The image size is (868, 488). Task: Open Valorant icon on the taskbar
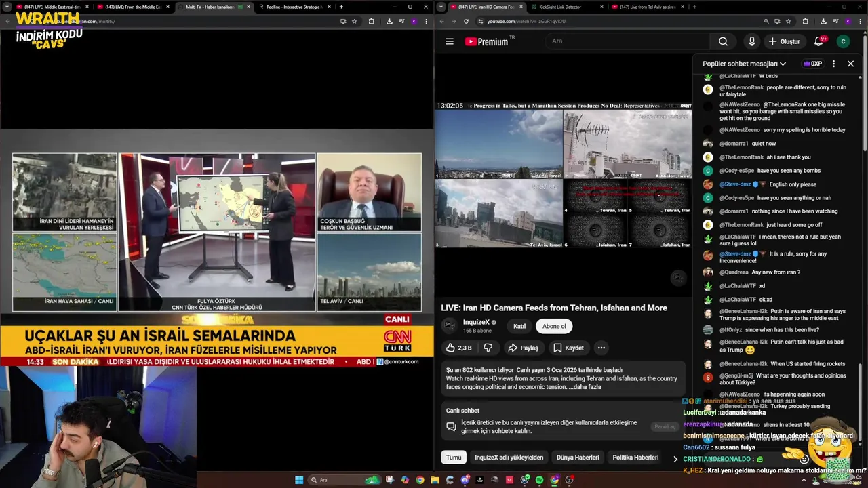509,480
